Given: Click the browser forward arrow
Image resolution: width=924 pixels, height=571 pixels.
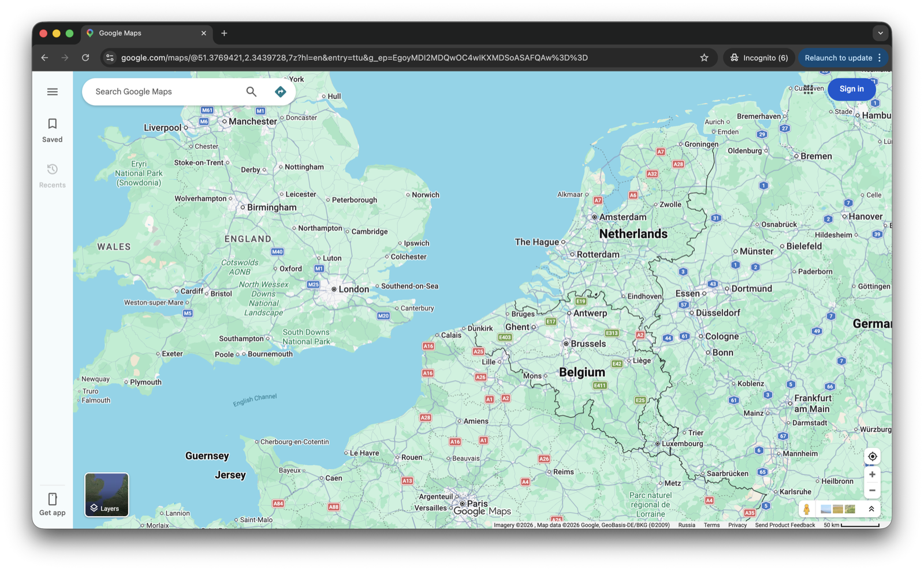Looking at the screenshot, I should (x=65, y=58).
